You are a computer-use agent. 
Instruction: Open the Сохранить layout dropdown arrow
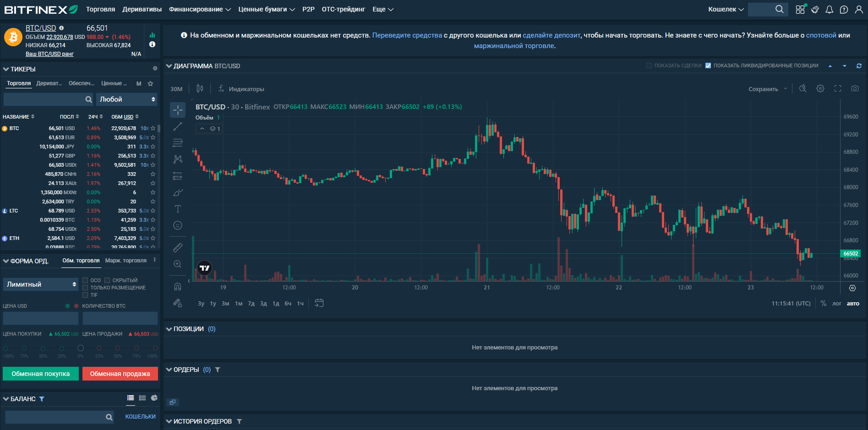pos(786,89)
